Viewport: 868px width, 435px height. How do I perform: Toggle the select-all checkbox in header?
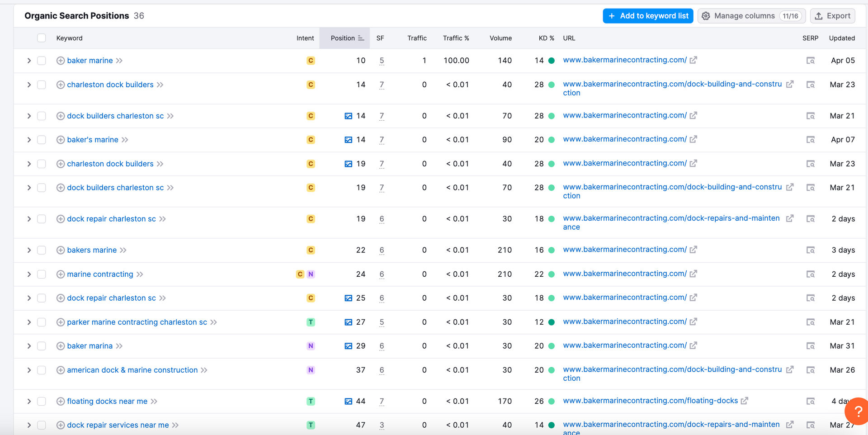point(42,38)
